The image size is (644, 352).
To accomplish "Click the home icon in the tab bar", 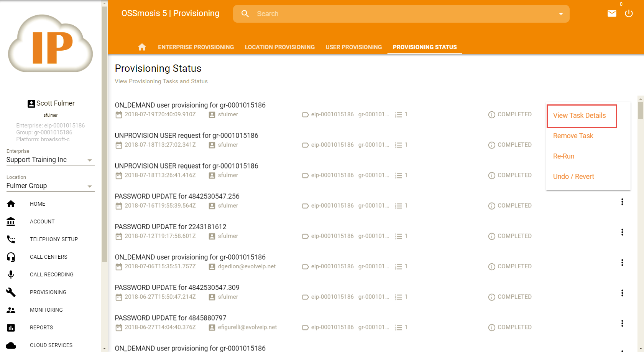I will tap(142, 47).
